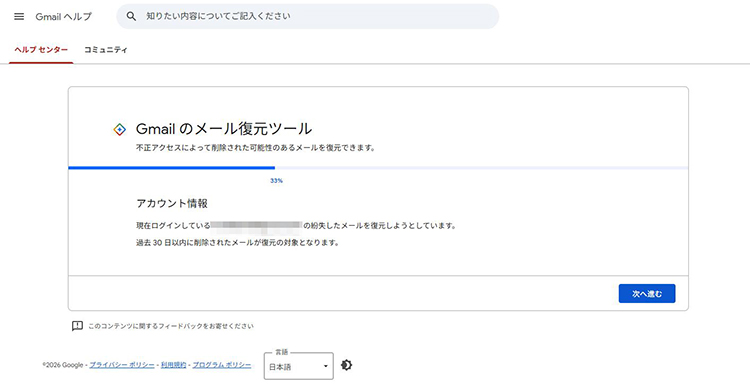The width and height of the screenshot is (750, 387).
Task: Click the 過去 30 日以内 description text
Action: (x=238, y=243)
